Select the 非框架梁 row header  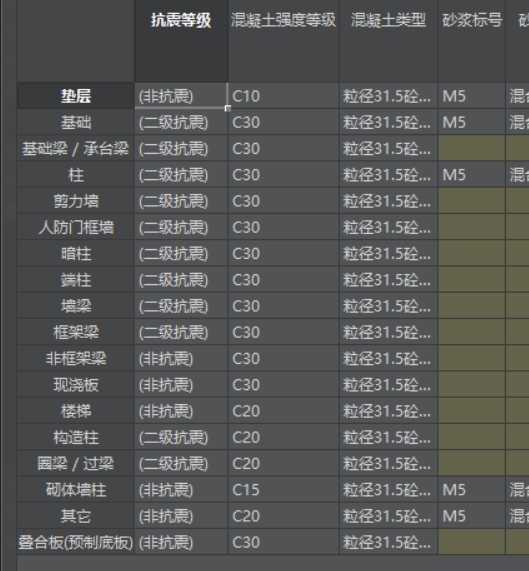coord(76,358)
